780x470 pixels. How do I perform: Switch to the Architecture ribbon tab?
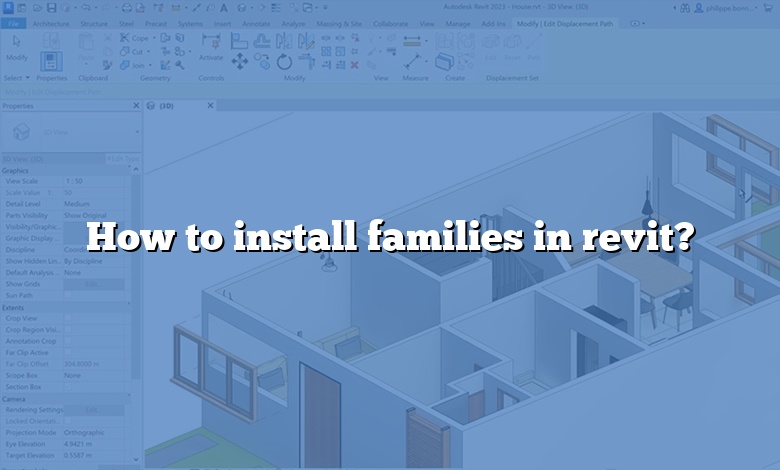click(51, 24)
